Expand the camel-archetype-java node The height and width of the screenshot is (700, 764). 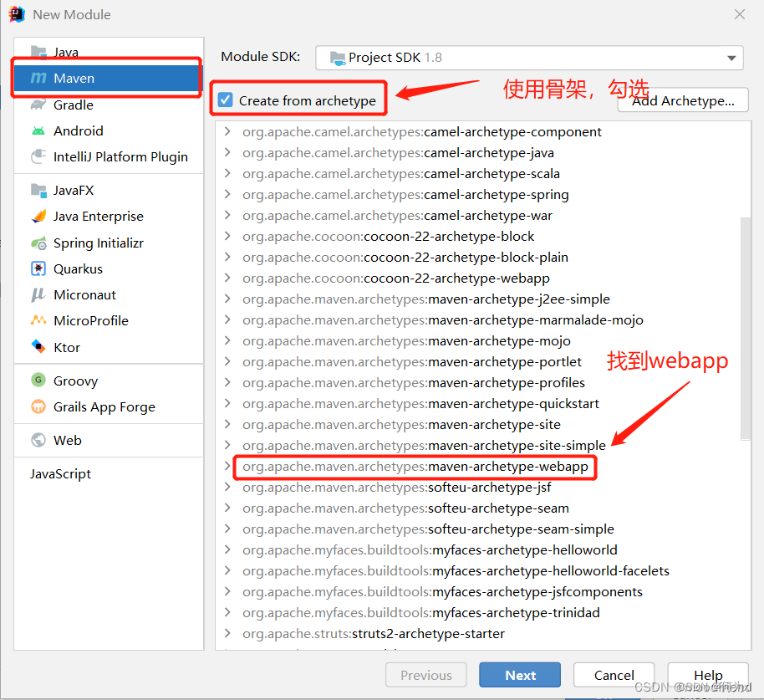(227, 152)
